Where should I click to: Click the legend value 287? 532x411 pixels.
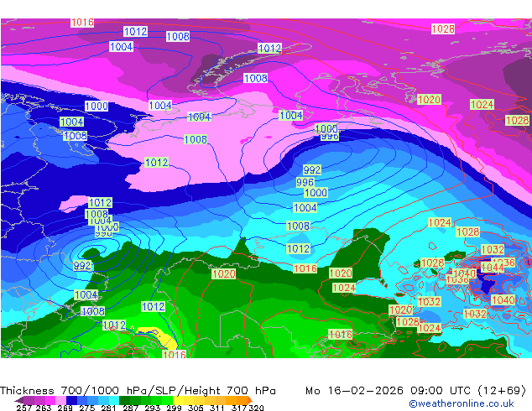click(x=130, y=408)
